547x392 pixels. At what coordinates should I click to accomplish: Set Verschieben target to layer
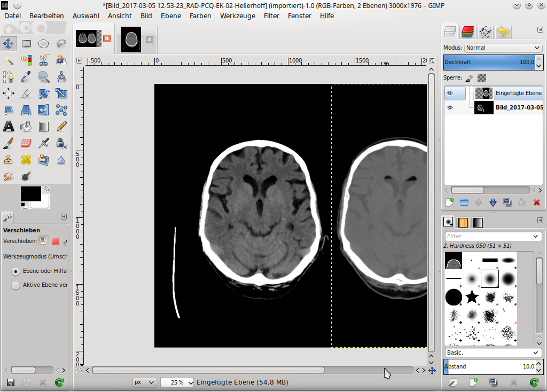pos(43,241)
